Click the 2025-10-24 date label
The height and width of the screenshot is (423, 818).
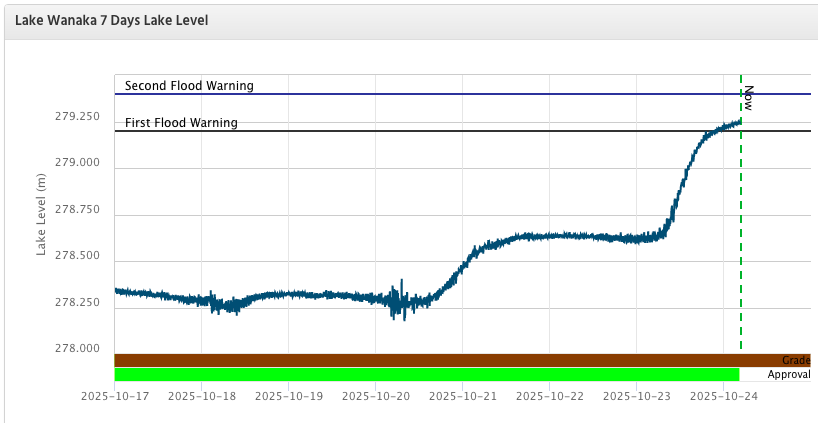(x=724, y=396)
